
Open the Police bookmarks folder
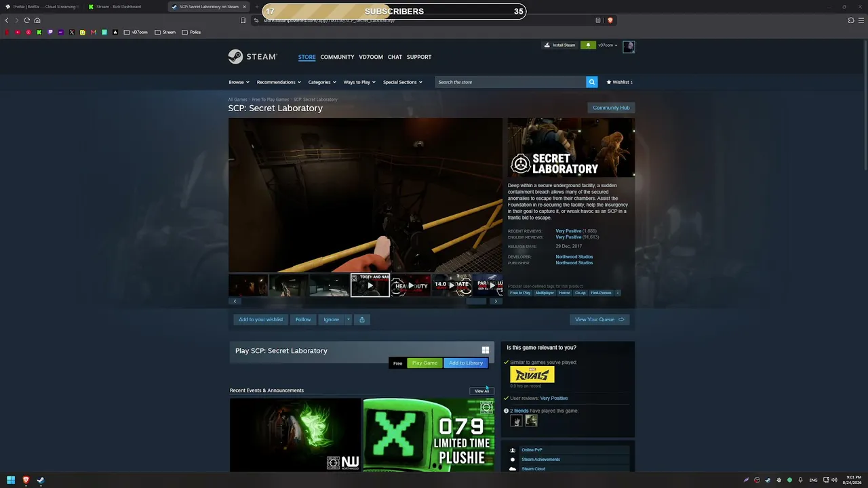pyautogui.click(x=191, y=32)
